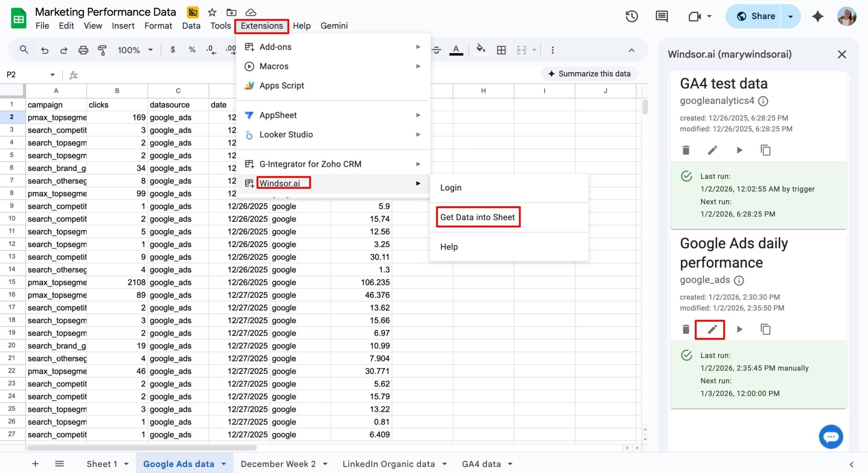The width and height of the screenshot is (868, 473).
Task: Duplicate the GA4 test data query
Action: 765,150
